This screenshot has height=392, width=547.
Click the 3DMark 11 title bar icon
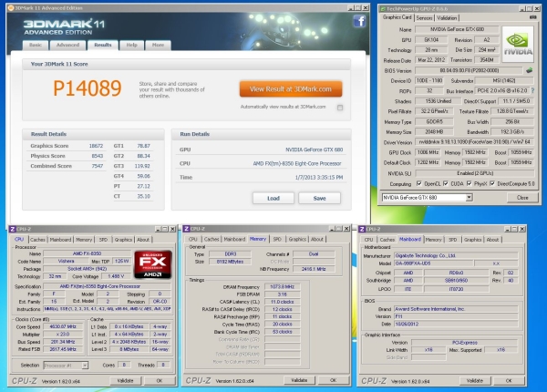coord(10,7)
